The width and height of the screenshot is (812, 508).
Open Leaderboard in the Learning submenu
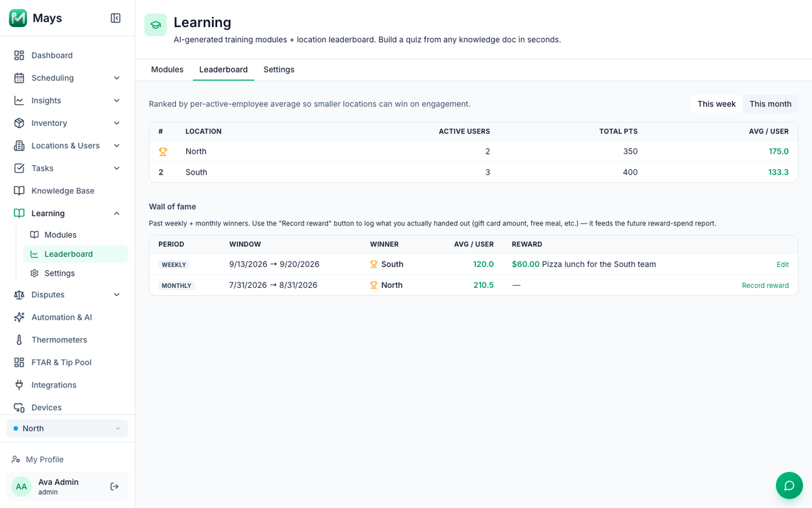click(x=75, y=254)
